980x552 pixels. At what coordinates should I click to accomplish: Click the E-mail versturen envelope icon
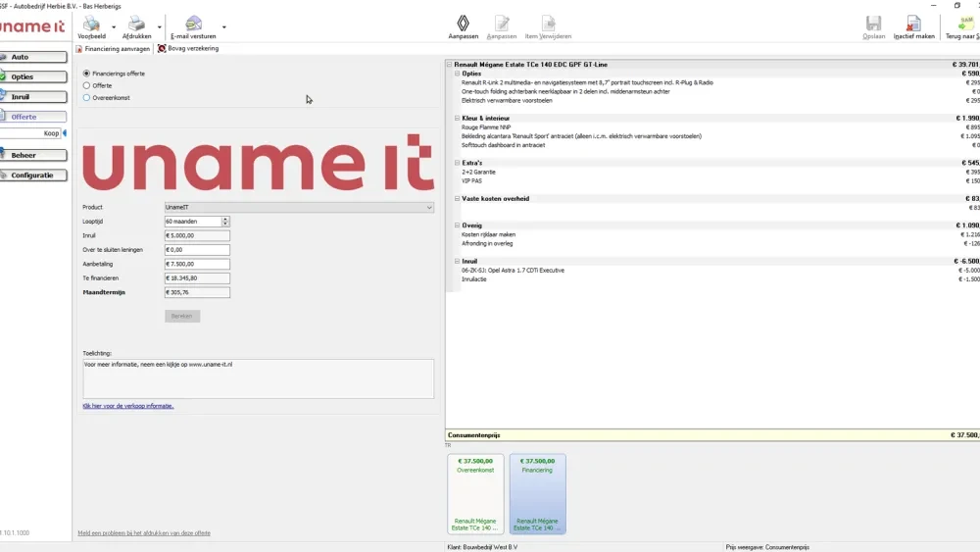194,24
